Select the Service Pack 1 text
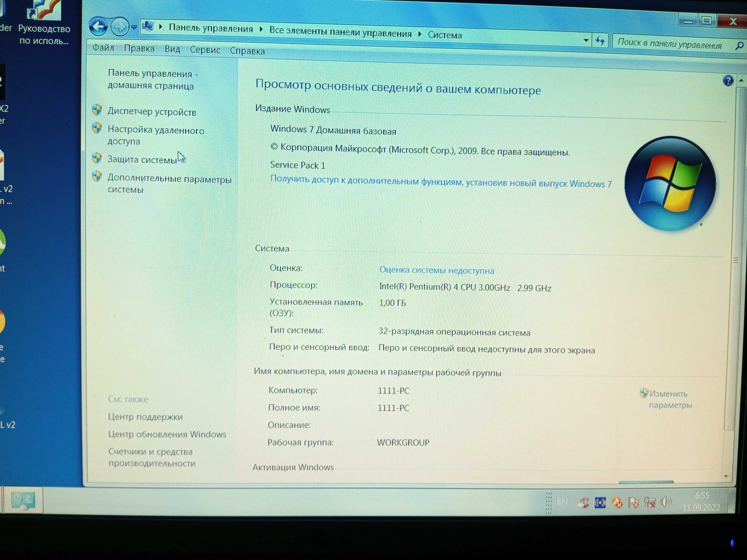The height and width of the screenshot is (560, 747). pos(298,165)
